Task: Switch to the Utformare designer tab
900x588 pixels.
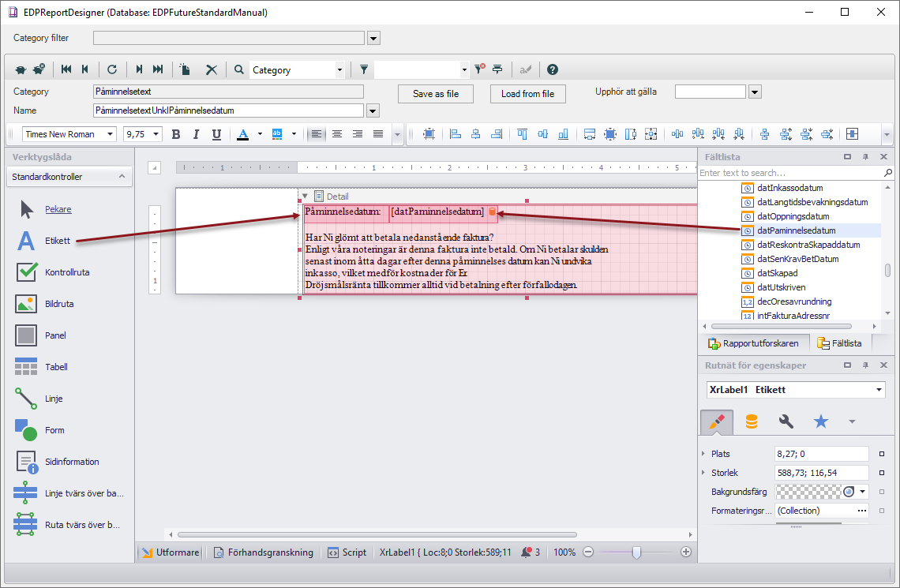Action: tap(171, 552)
